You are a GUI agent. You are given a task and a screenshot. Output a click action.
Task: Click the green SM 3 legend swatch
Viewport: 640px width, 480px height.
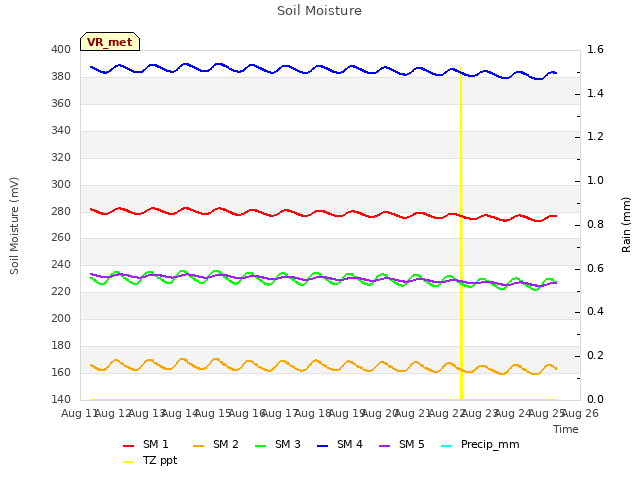[x=261, y=446]
